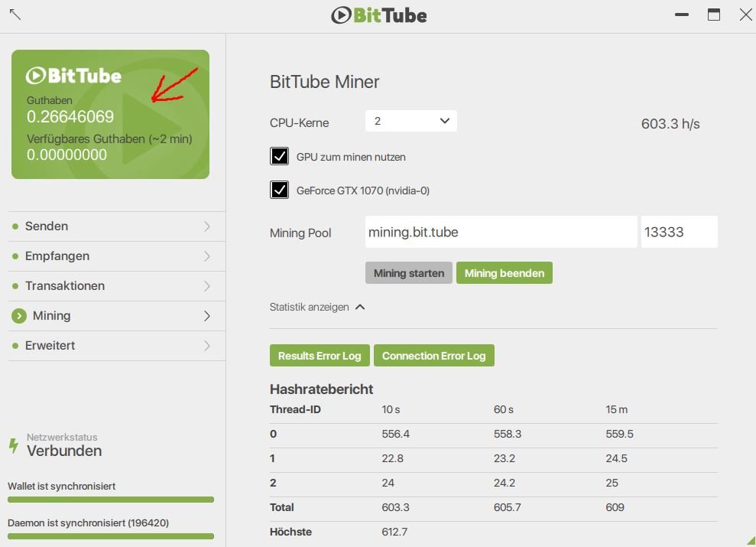
Task: Open the Transaktionen menu item
Action: 117,286
